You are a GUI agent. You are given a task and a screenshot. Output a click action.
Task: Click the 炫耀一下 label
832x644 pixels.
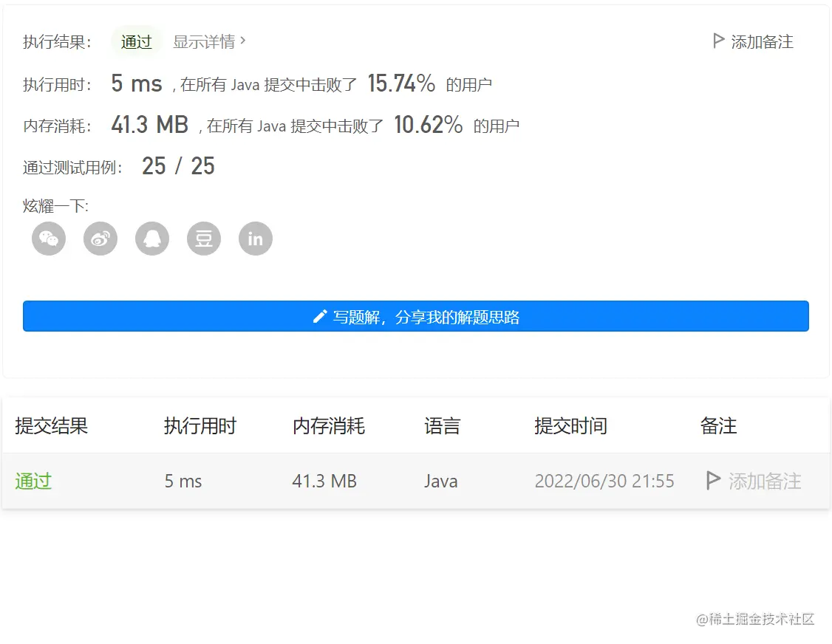55,206
